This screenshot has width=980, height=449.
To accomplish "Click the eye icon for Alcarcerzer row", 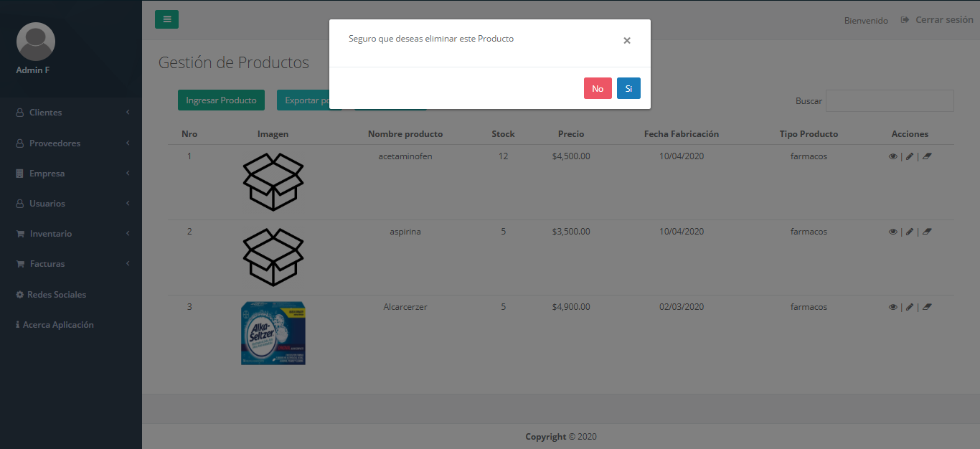I will tap(893, 307).
